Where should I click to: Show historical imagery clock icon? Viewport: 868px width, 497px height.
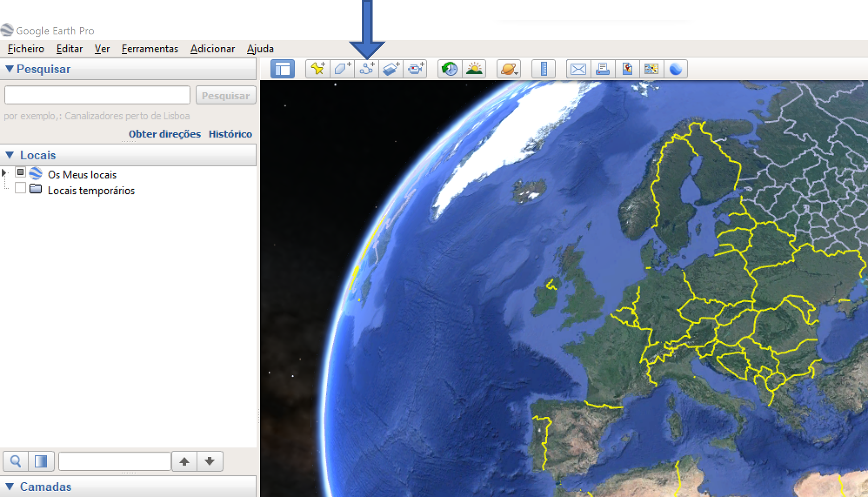pyautogui.click(x=450, y=69)
